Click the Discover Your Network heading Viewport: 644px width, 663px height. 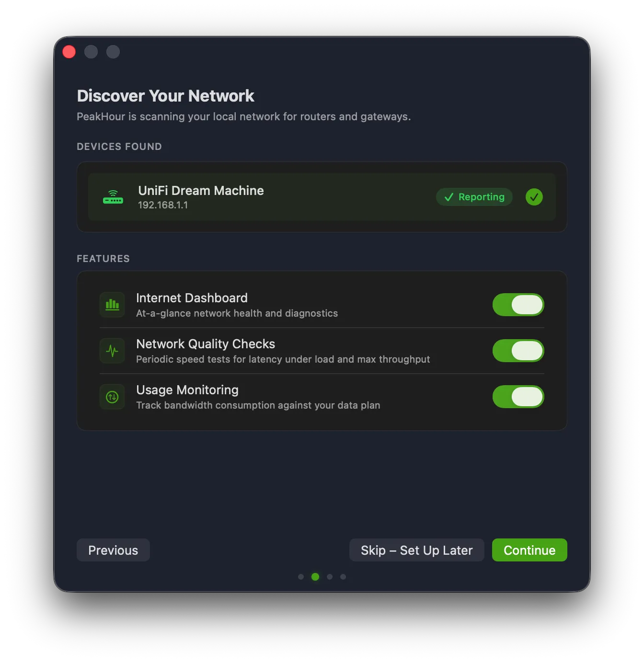tap(165, 96)
